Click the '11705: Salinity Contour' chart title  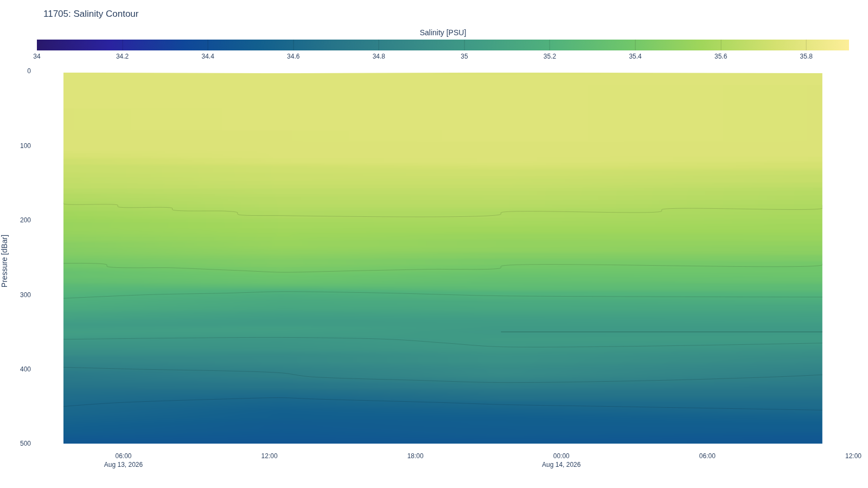91,14
